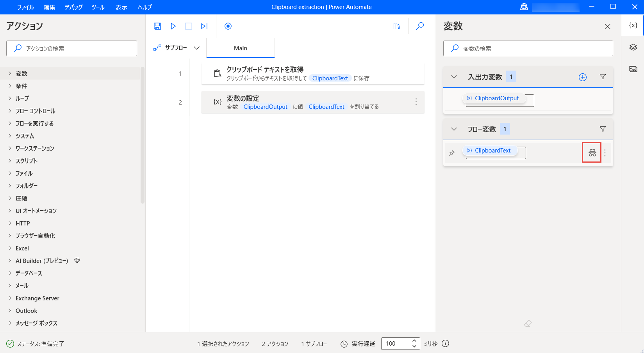Expand the 変数 action group

pyautogui.click(x=10, y=73)
